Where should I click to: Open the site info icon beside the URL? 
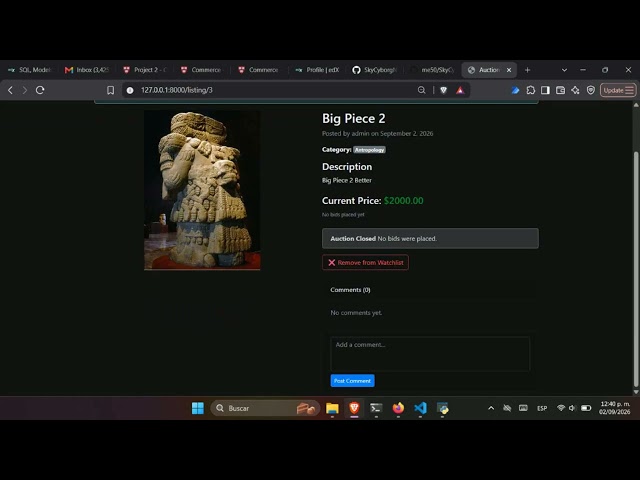[130, 90]
